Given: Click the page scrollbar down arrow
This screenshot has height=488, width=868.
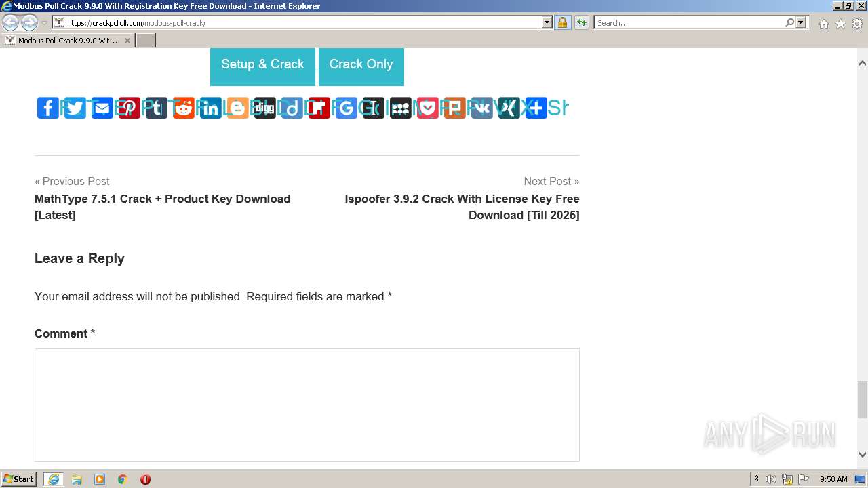Looking at the screenshot, I should (863, 455).
